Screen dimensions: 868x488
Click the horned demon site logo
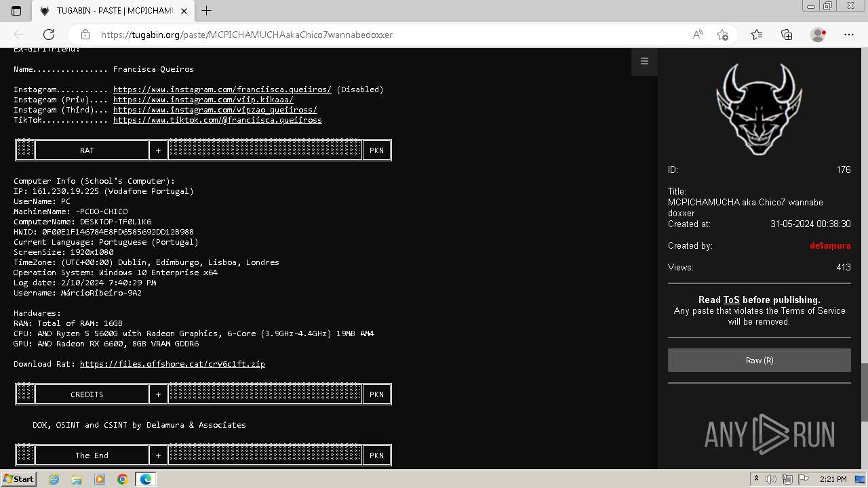[x=759, y=108]
